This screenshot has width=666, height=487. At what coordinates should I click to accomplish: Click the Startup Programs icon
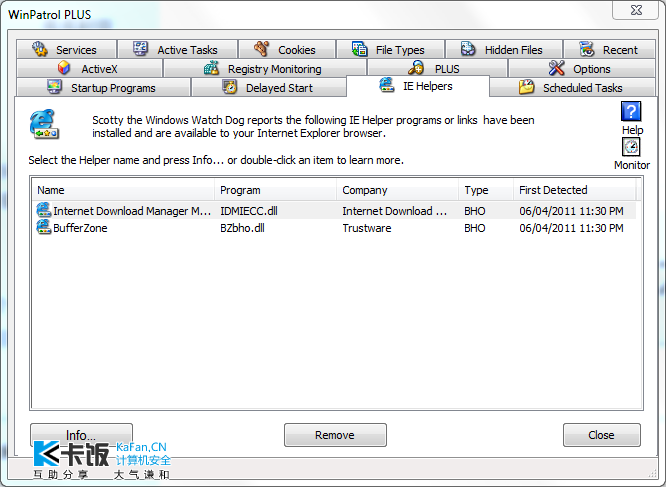54,87
